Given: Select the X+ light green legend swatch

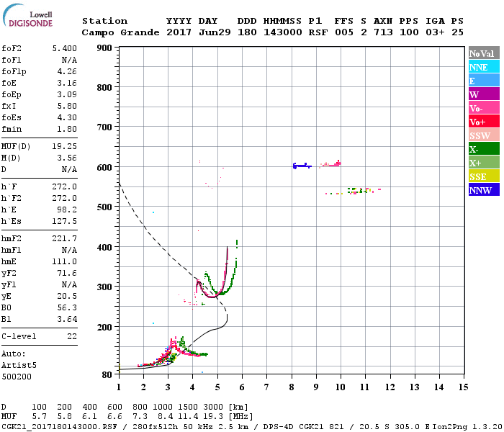Looking at the screenshot, I should 484,162.
